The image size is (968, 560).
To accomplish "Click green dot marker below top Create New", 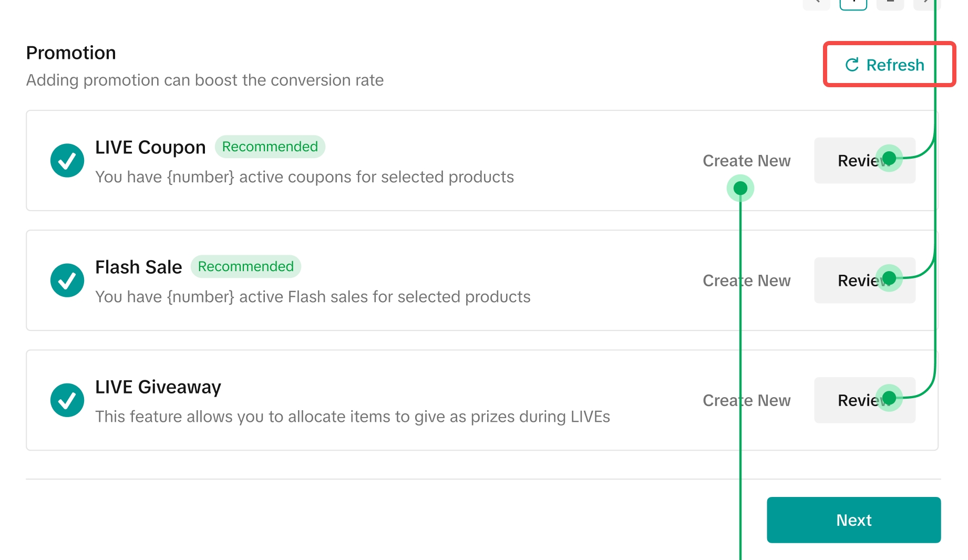I will point(740,188).
